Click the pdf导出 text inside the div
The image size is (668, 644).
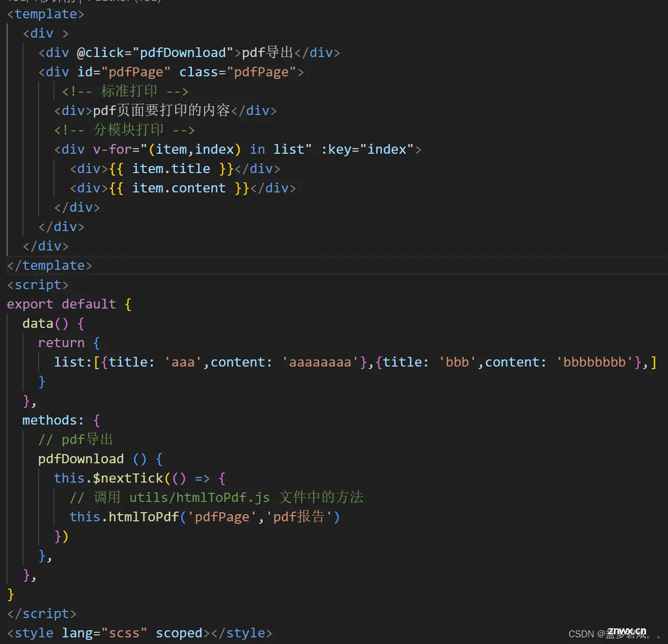pyautogui.click(x=267, y=53)
